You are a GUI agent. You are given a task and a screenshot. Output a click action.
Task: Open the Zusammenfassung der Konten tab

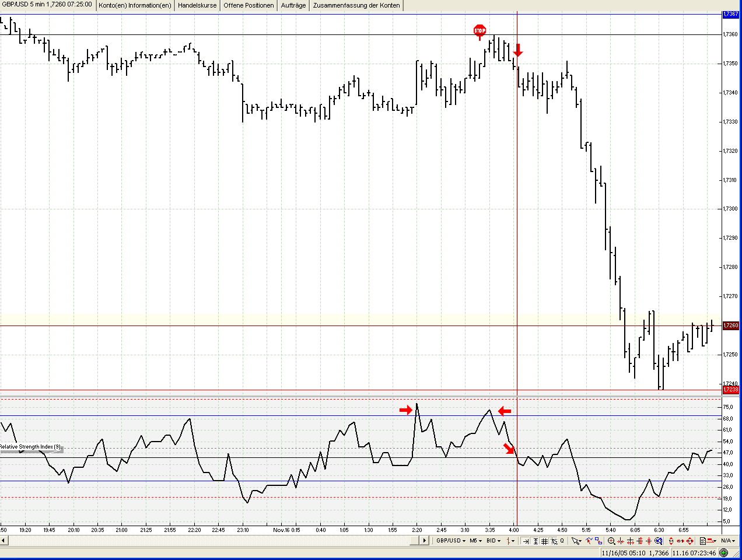(x=356, y=5)
